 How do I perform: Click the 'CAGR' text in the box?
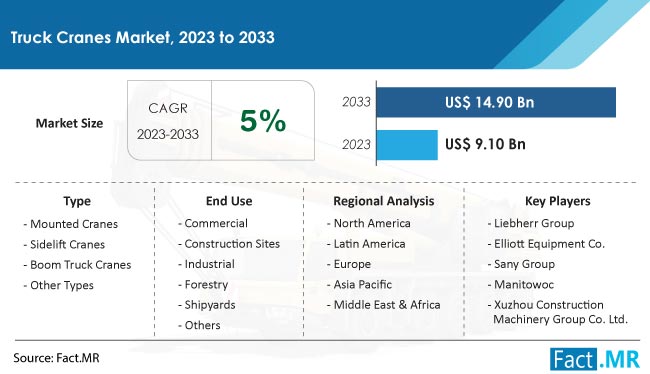[x=168, y=108]
